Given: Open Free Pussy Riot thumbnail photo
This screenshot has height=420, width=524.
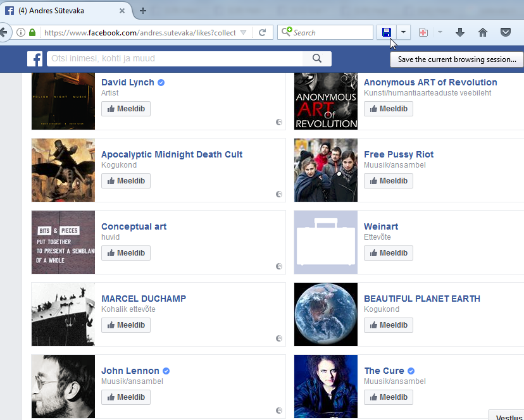Looking at the screenshot, I should tap(326, 170).
